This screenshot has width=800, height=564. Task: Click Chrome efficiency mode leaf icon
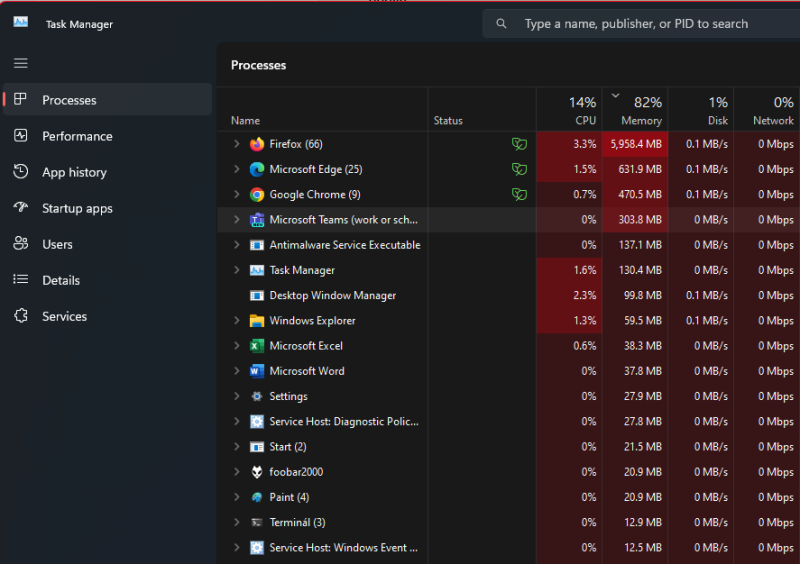(519, 194)
